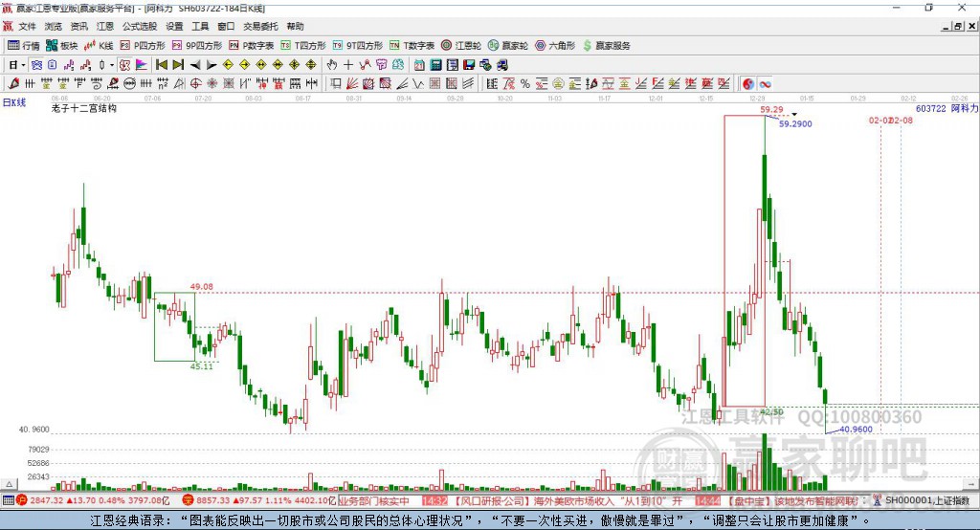The height and width of the screenshot is (530, 980).
Task: Open the P四方形 square tool
Action: pos(143,46)
